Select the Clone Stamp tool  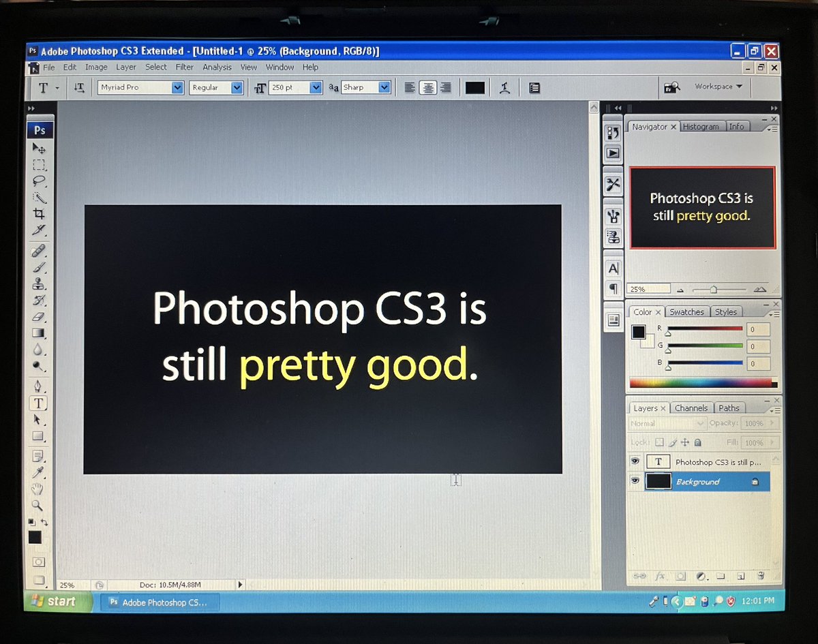coord(39,283)
